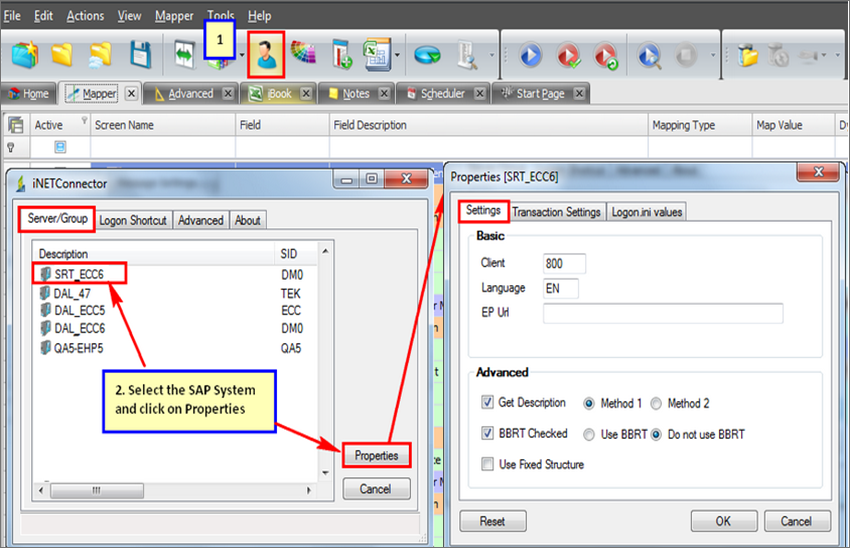
Task: Enable the Use Fixed Structure checkbox
Action: point(487,464)
